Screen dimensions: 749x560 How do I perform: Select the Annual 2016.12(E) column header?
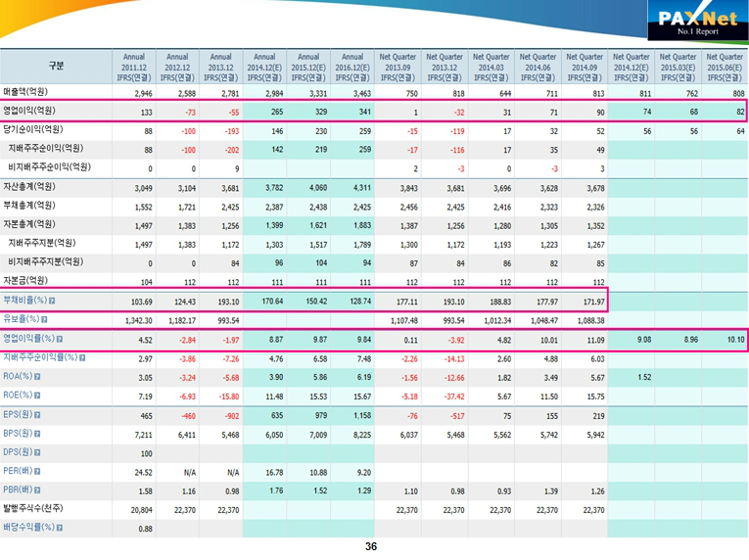[x=352, y=67]
